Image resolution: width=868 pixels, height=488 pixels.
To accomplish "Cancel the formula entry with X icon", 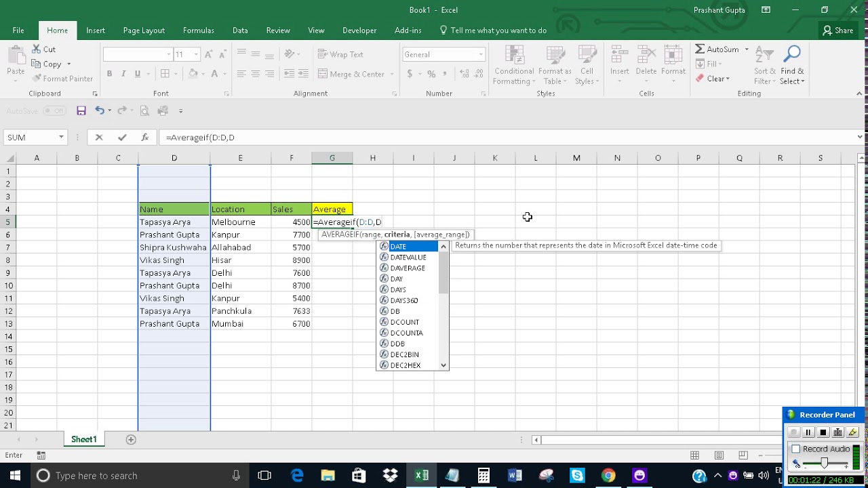I will pyautogui.click(x=99, y=137).
